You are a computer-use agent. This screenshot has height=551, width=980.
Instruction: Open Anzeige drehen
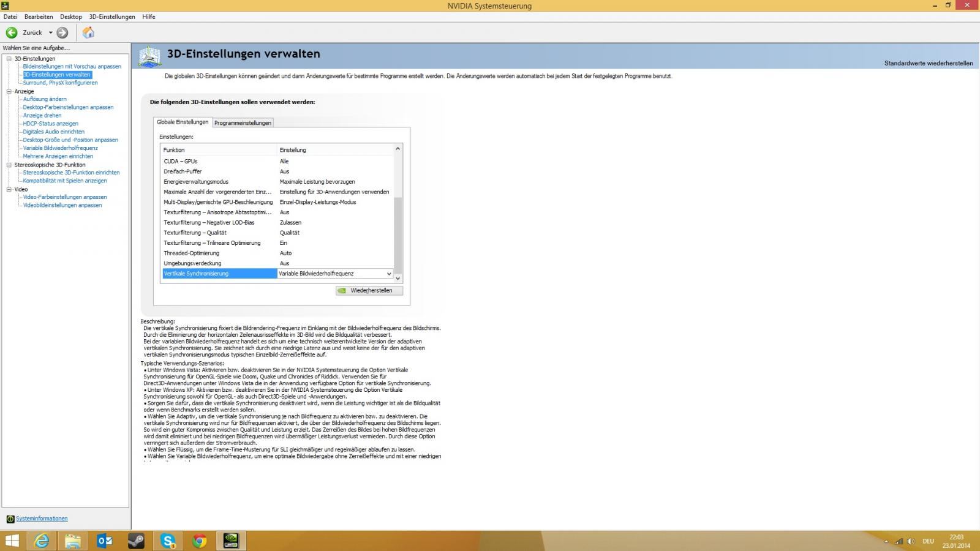click(42, 115)
